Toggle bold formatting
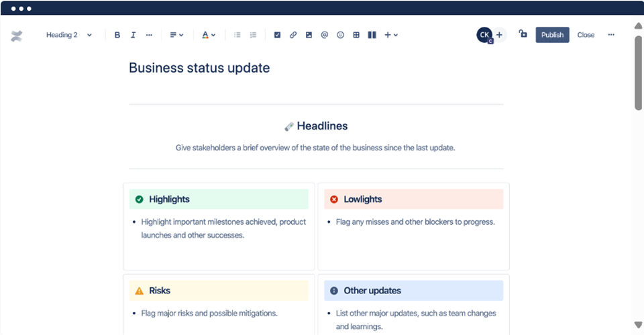Image resolution: width=644 pixels, height=335 pixels. tap(117, 35)
